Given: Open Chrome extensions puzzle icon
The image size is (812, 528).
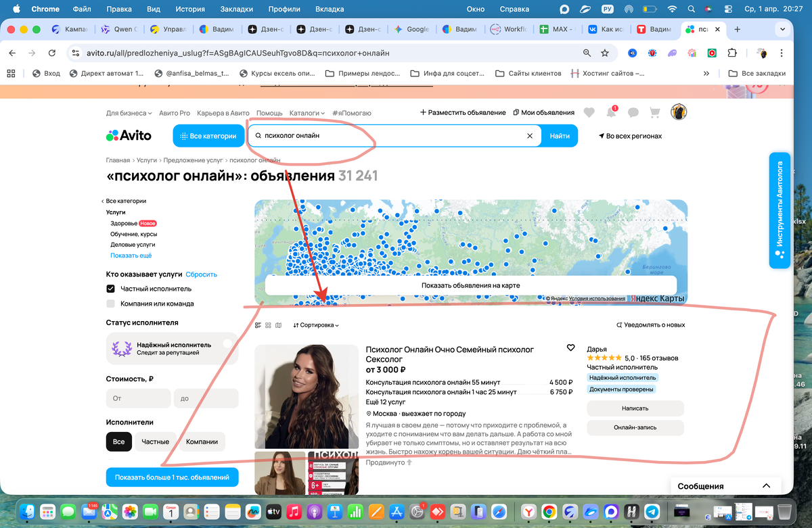Looking at the screenshot, I should click(x=731, y=53).
